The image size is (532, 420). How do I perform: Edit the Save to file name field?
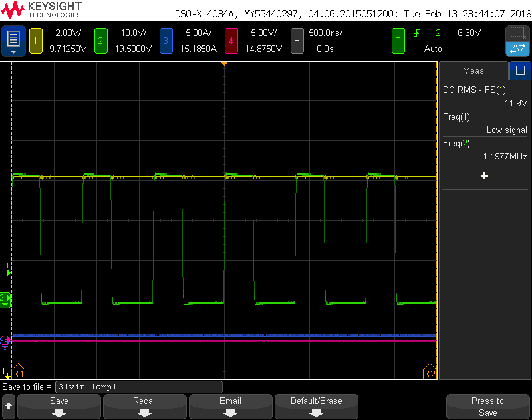[139, 387]
